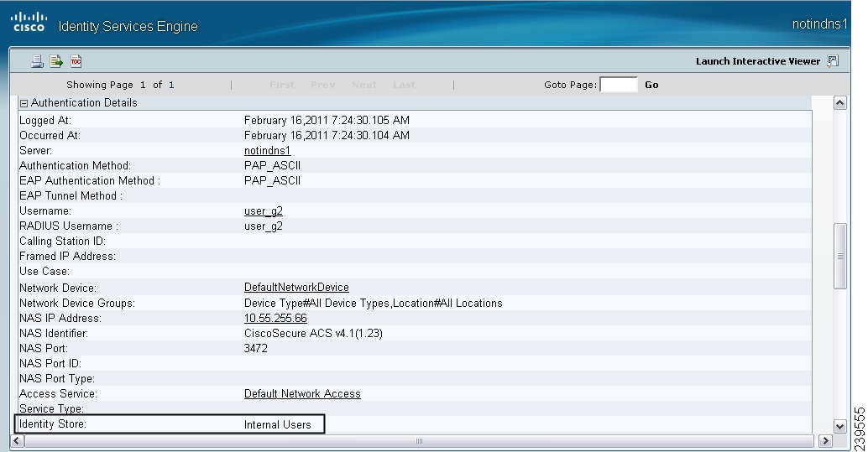Click the Internal Users identity store value
Screen dimensions: 868x452
tap(277, 424)
